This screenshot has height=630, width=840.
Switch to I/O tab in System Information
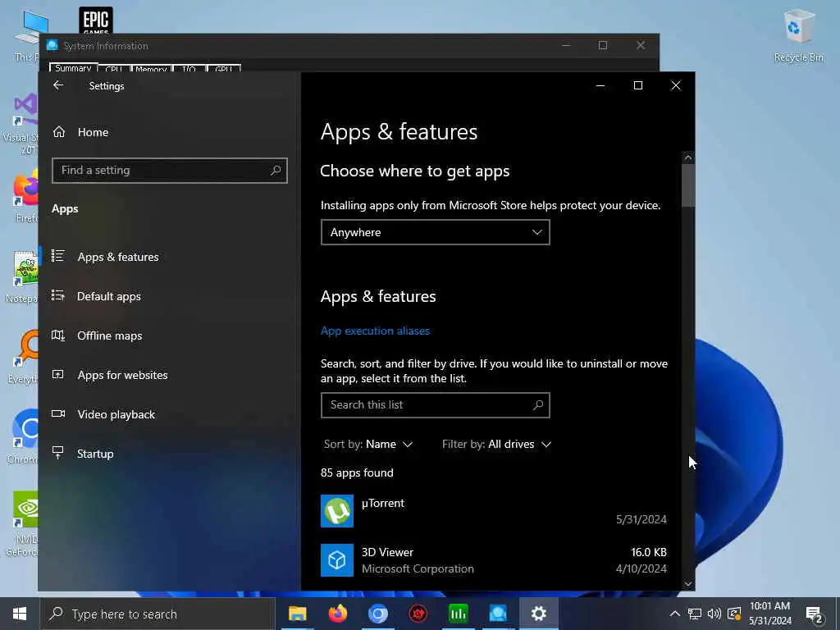(189, 69)
